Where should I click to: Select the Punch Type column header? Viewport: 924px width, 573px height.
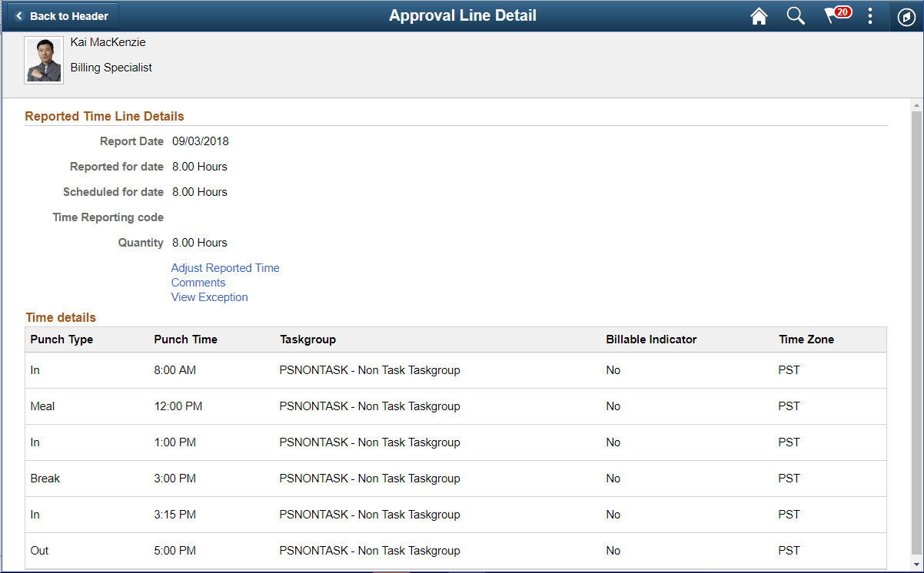(61, 339)
